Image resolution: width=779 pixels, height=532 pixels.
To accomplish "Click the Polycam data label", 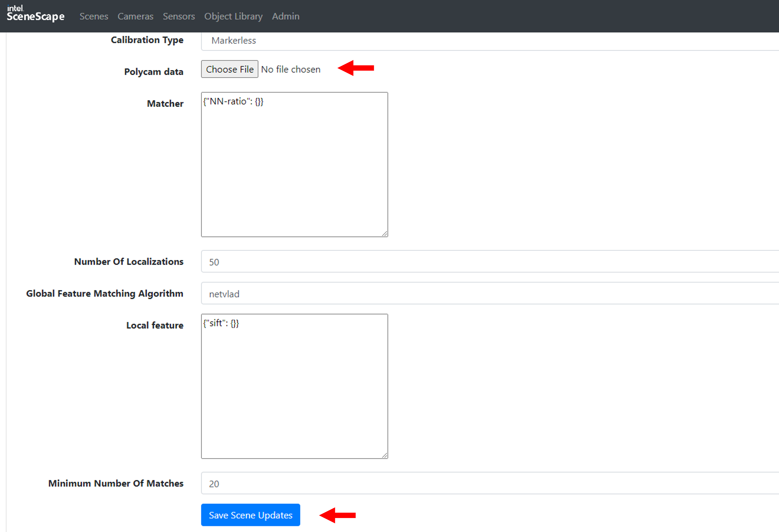I will pyautogui.click(x=154, y=72).
